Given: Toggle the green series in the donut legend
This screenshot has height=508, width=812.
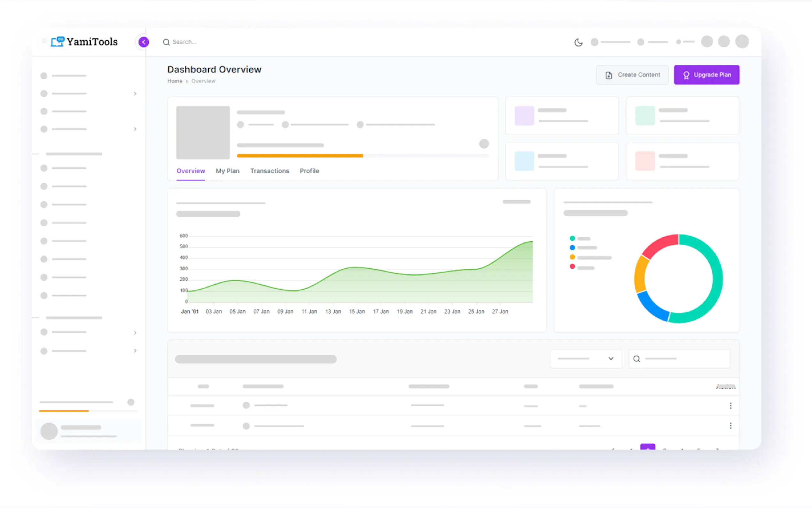Looking at the screenshot, I should coord(572,238).
